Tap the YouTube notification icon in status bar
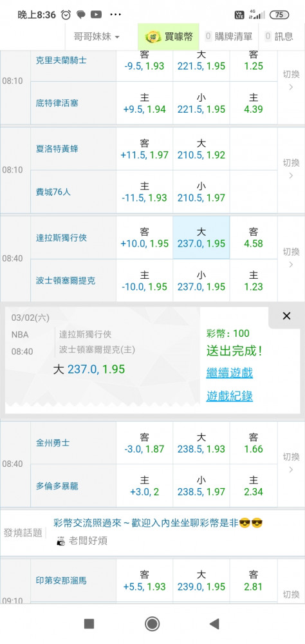 point(96,15)
